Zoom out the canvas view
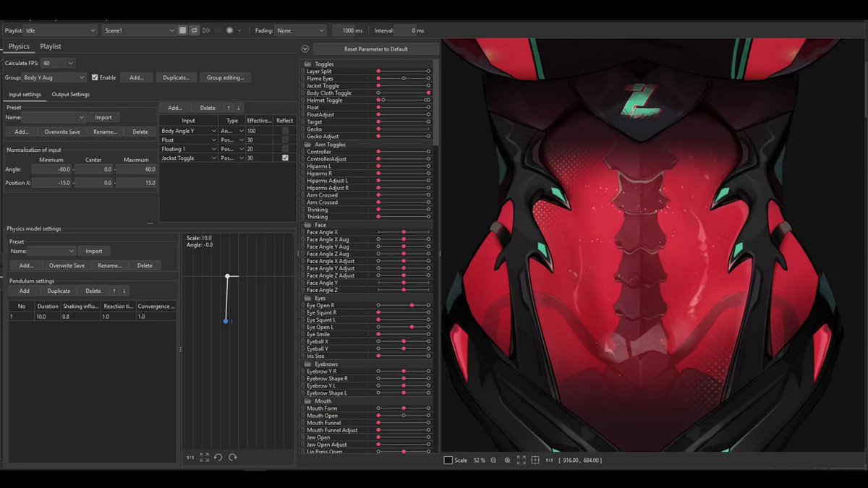The image size is (868, 488). point(493,460)
